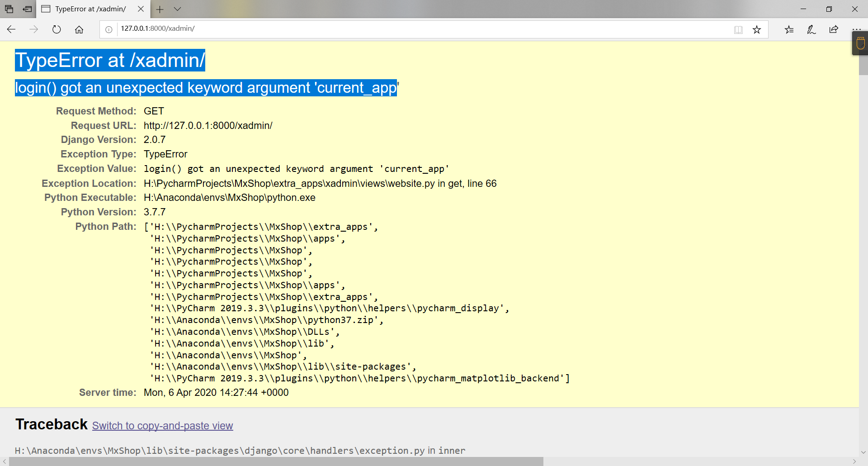The width and height of the screenshot is (868, 466).
Task: Click the address bar URL field
Action: tap(407, 29)
